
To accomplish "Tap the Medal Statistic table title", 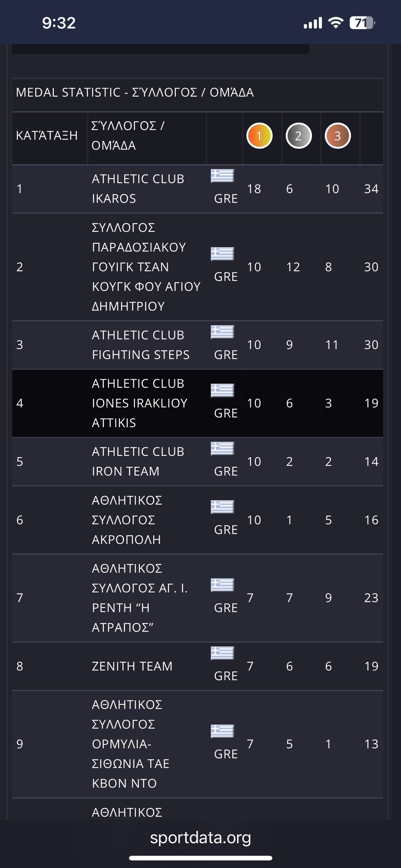I will (135, 92).
